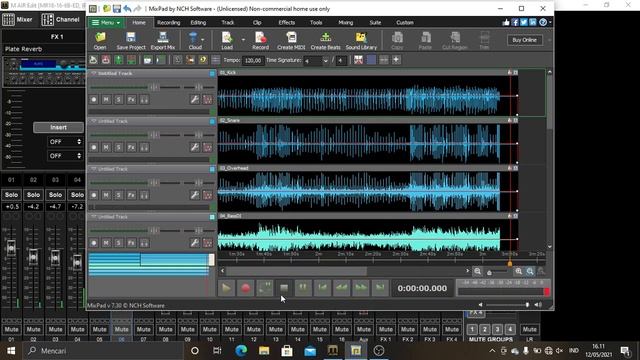Image resolution: width=640 pixels, height=360 pixels.
Task: Open the Create Beats tool
Action: [325, 41]
